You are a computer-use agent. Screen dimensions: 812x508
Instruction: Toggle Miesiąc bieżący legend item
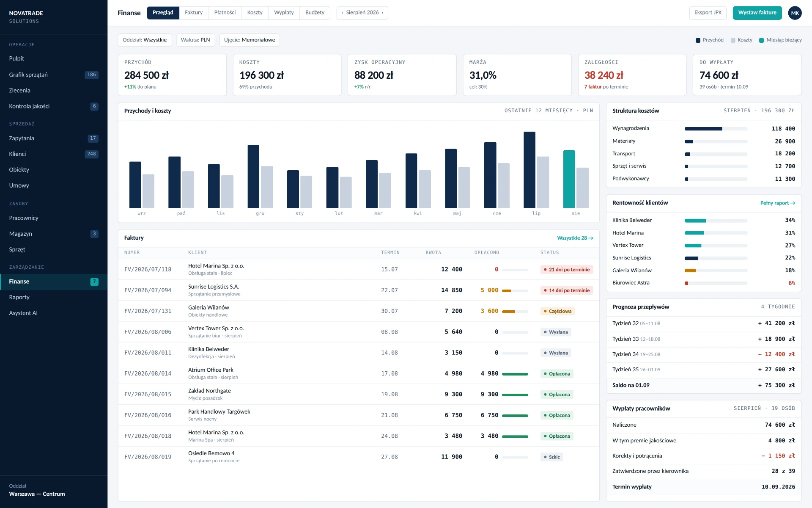pyautogui.click(x=780, y=40)
